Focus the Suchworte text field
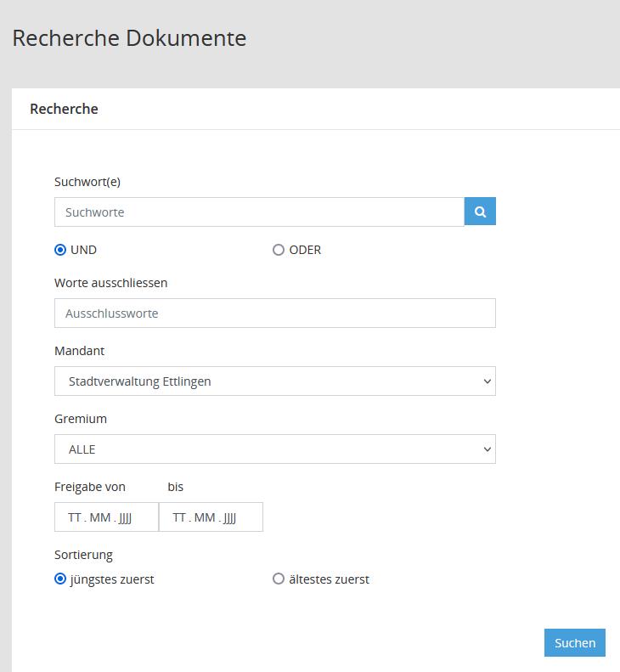Viewport: 620px width, 672px height. click(259, 212)
